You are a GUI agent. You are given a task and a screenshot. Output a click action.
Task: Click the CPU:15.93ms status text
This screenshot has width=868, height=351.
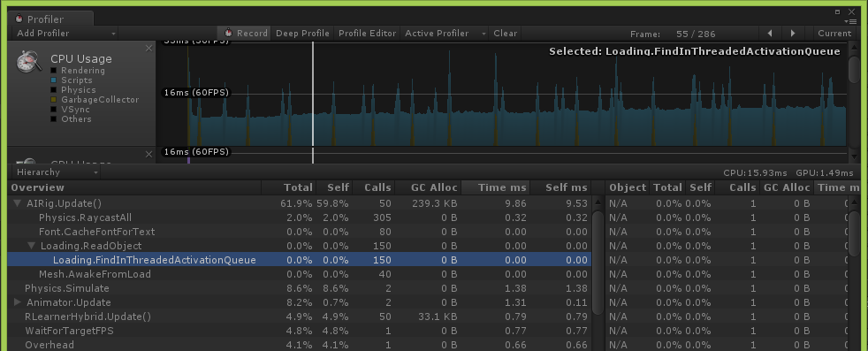click(755, 172)
